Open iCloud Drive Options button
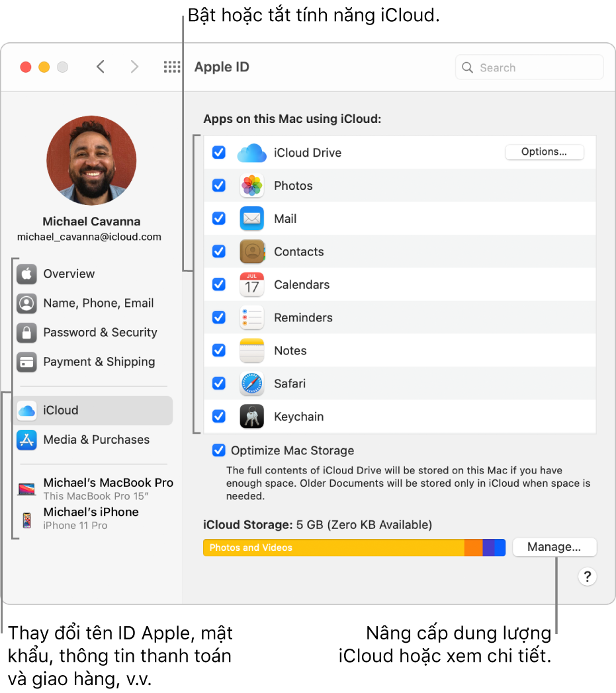This screenshot has height=693, width=616. point(544,152)
